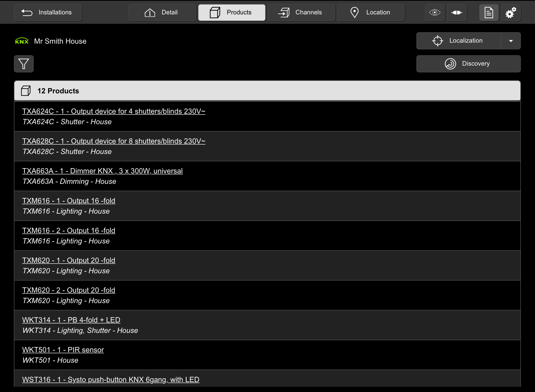Viewport: 535px width, 392px height.
Task: Click the Installations back arrow icon
Action: [x=27, y=12]
